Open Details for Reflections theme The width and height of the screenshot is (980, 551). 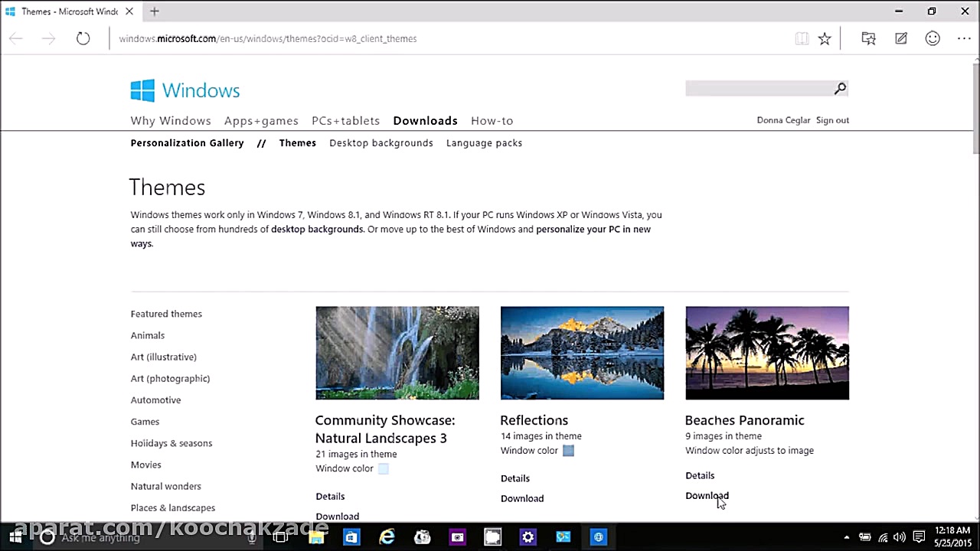[x=515, y=478]
